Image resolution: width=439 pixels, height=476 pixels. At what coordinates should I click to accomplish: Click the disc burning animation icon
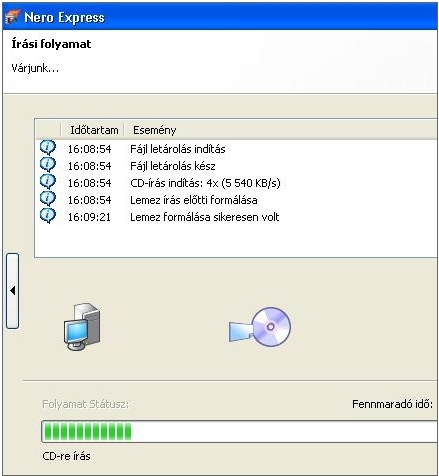click(260, 327)
